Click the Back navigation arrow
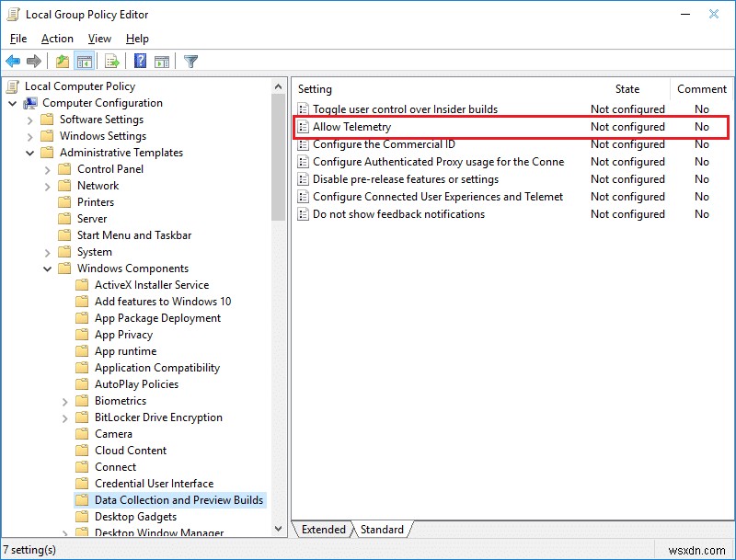This screenshot has height=560, width=736. pos(13,61)
